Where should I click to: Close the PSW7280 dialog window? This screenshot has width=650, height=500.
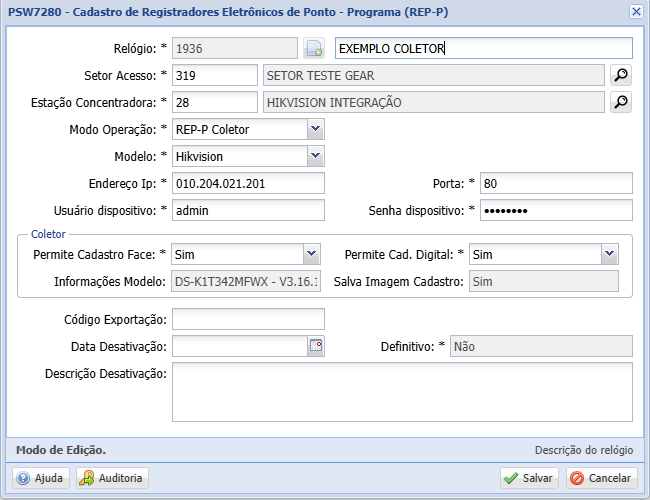636,11
